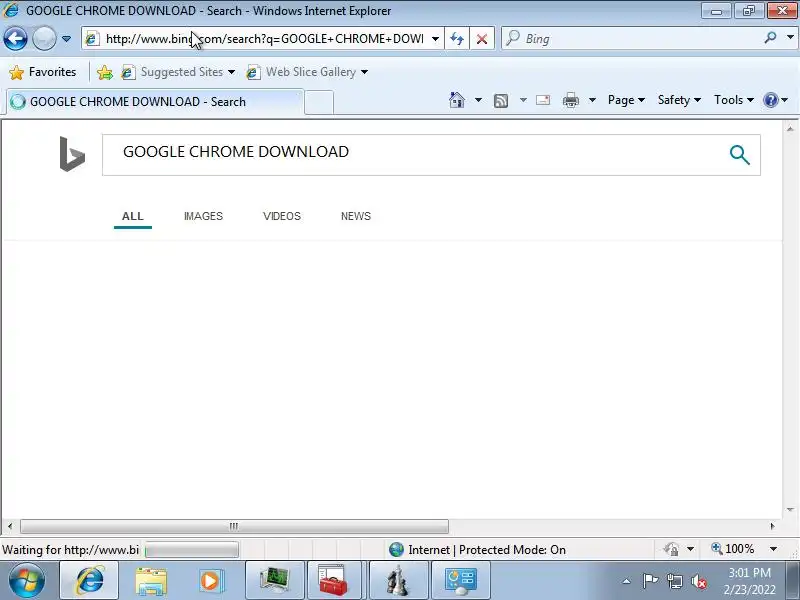Image resolution: width=800 pixels, height=600 pixels.
Task: Stop loading with the red X button
Action: coord(482,39)
